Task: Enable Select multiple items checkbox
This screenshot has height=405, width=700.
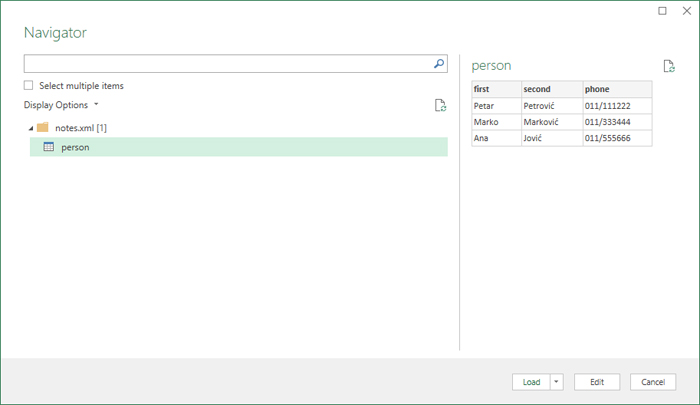Action: 29,86
